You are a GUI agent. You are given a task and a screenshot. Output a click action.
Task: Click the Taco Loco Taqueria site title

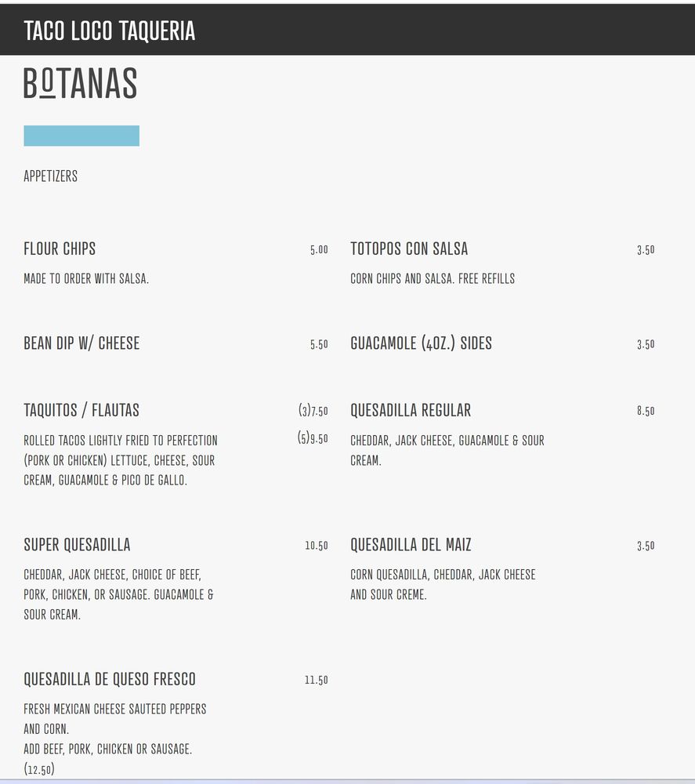click(109, 31)
